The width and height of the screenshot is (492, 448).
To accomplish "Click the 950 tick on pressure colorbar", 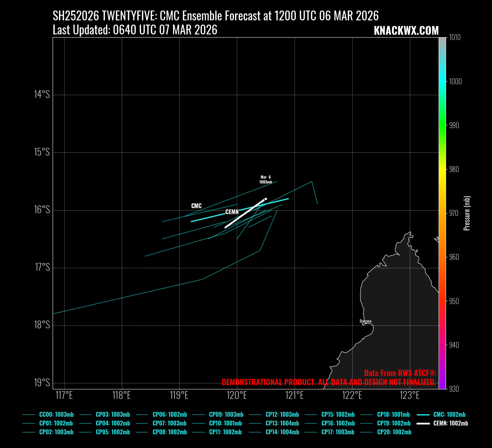I will click(454, 301).
